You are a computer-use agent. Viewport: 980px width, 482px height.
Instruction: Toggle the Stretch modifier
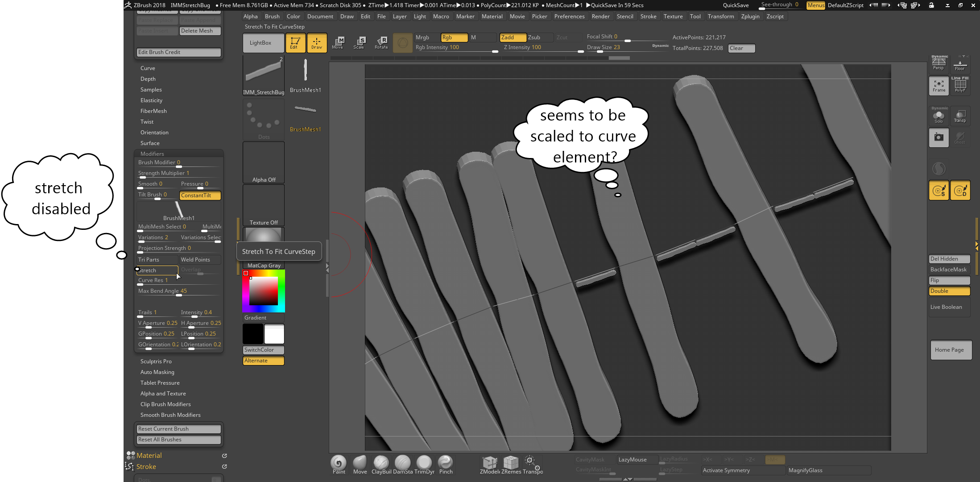157,270
